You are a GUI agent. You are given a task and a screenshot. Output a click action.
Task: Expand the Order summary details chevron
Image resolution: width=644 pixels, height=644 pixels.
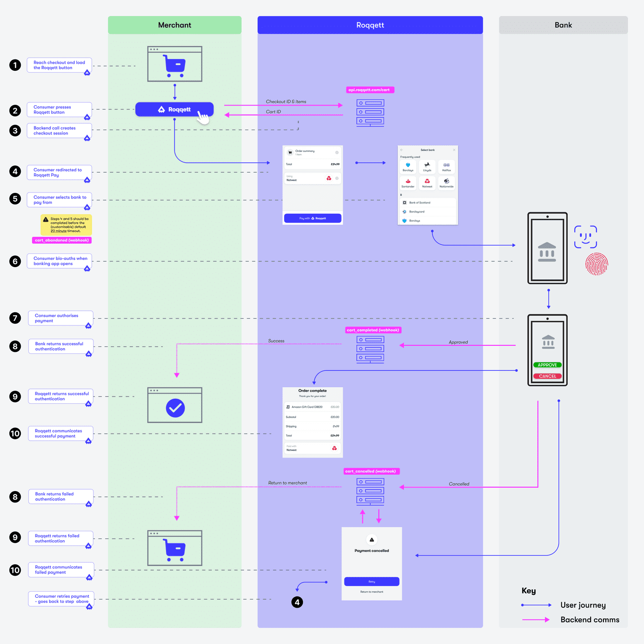pos(337,152)
